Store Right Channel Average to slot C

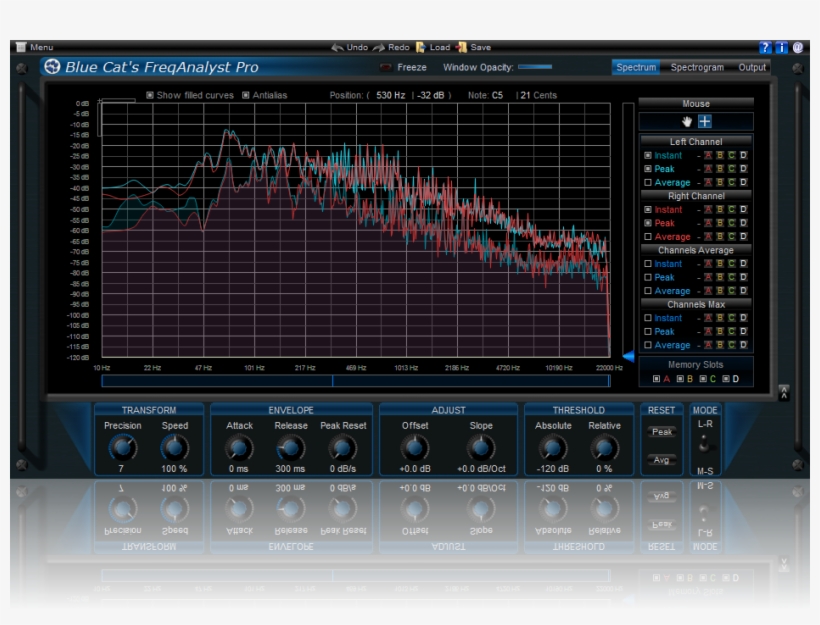click(732, 236)
